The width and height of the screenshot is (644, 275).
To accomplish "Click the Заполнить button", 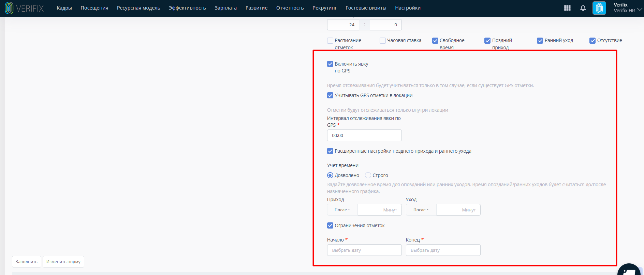I will coord(27,262).
